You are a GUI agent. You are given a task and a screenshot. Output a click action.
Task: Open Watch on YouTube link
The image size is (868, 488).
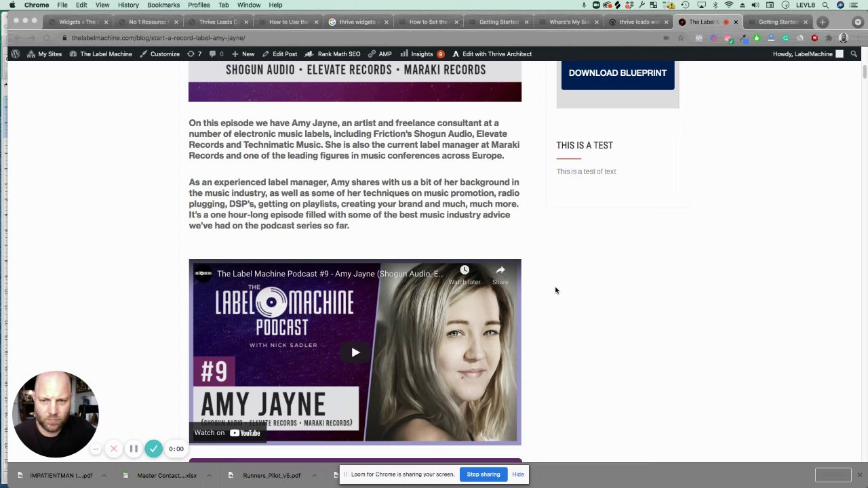[x=227, y=432]
